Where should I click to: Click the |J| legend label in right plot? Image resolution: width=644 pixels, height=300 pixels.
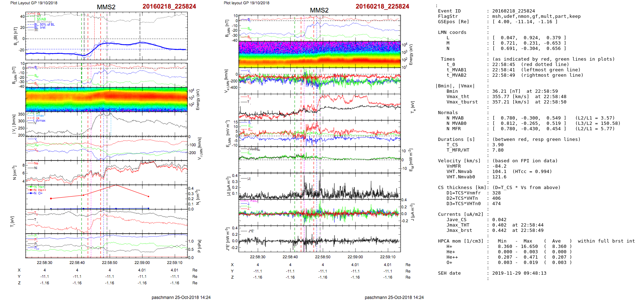(249, 179)
